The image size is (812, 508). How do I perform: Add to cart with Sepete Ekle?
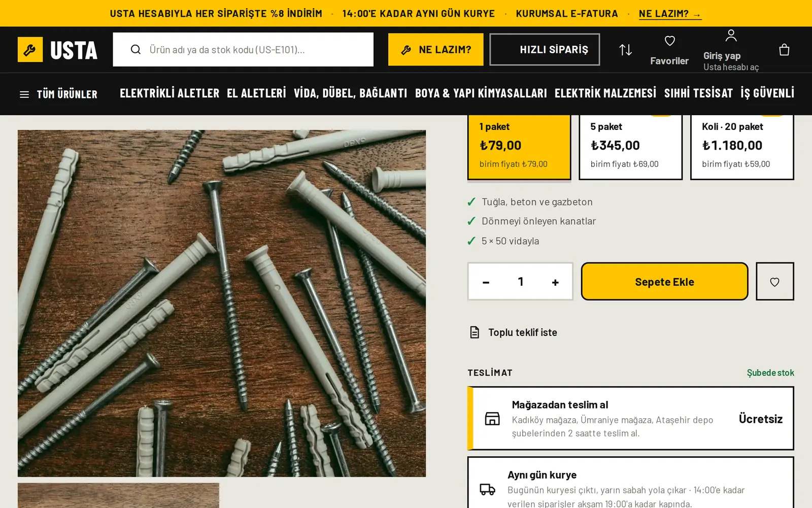click(x=664, y=282)
